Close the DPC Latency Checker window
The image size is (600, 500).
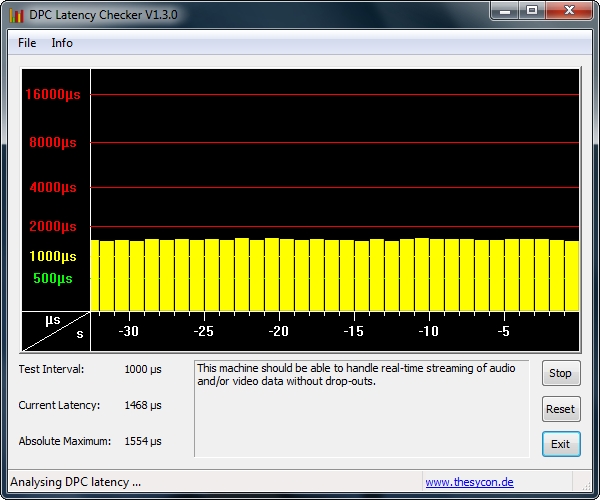(x=569, y=10)
